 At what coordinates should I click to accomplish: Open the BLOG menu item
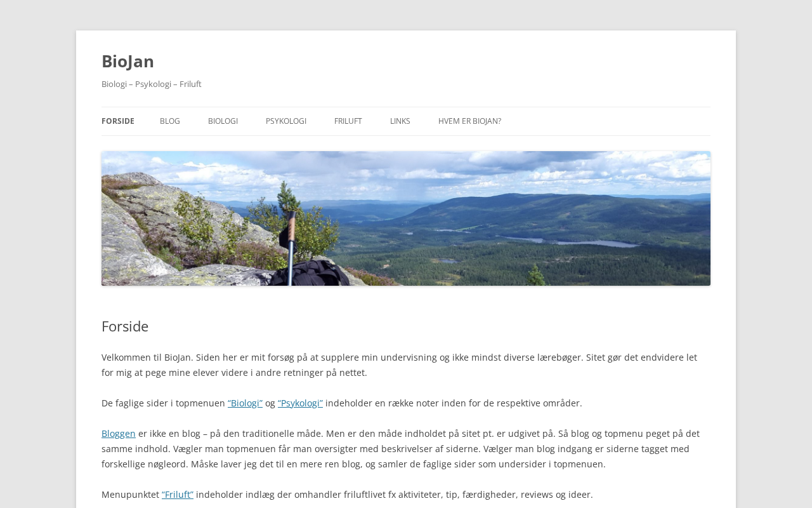[x=170, y=121]
